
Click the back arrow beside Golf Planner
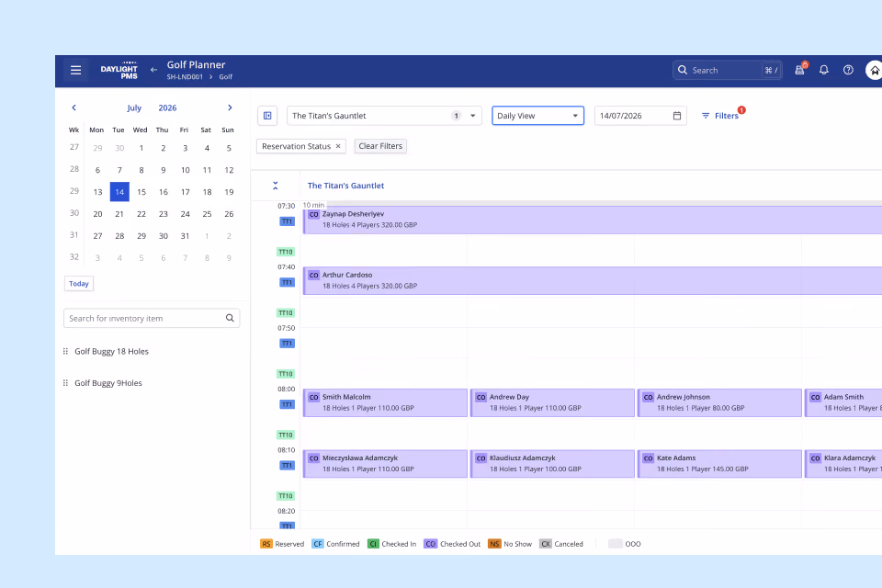pyautogui.click(x=153, y=70)
